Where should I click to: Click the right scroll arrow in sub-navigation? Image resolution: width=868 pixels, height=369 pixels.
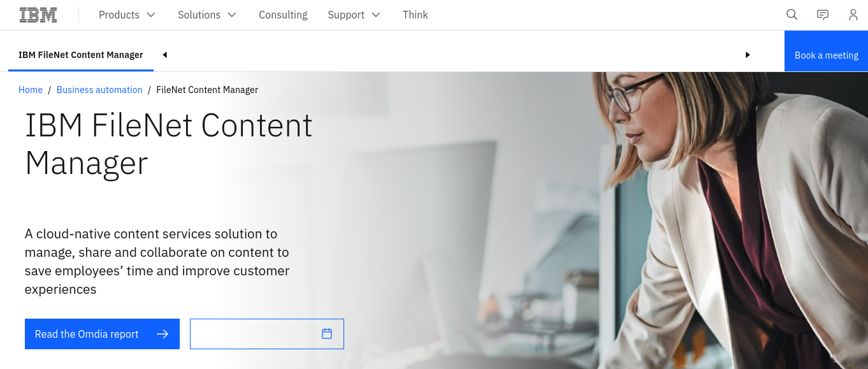(748, 55)
